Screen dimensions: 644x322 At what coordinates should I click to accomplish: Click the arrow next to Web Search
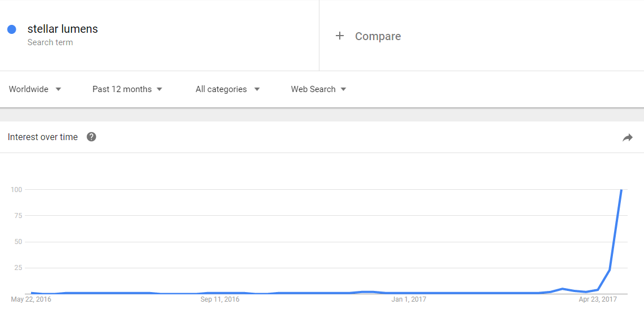343,89
